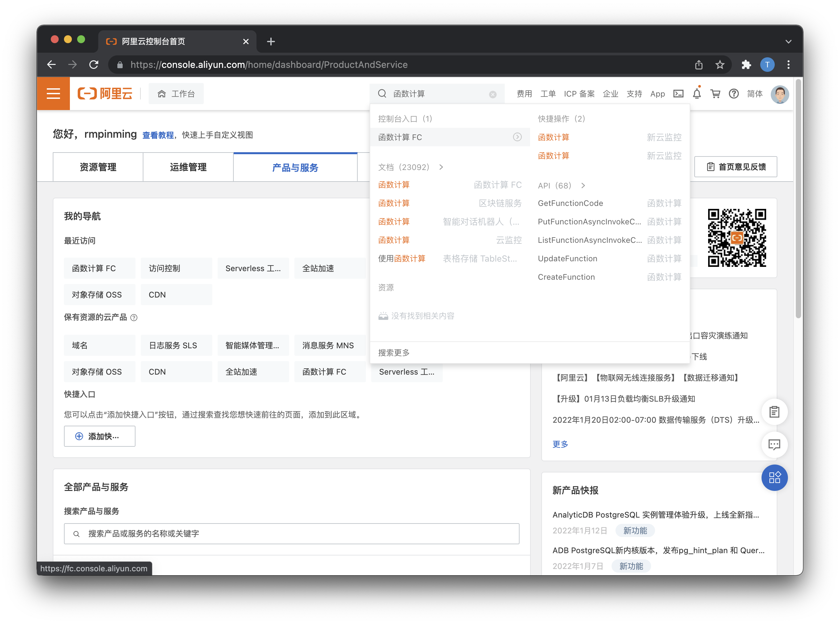Viewport: 840px width, 624px height.
Task: Reload the current page
Action: click(94, 65)
